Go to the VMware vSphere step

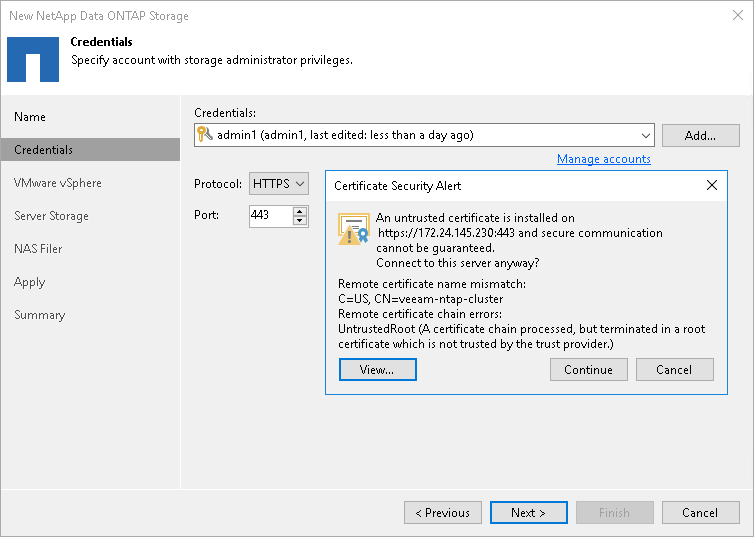click(x=58, y=183)
